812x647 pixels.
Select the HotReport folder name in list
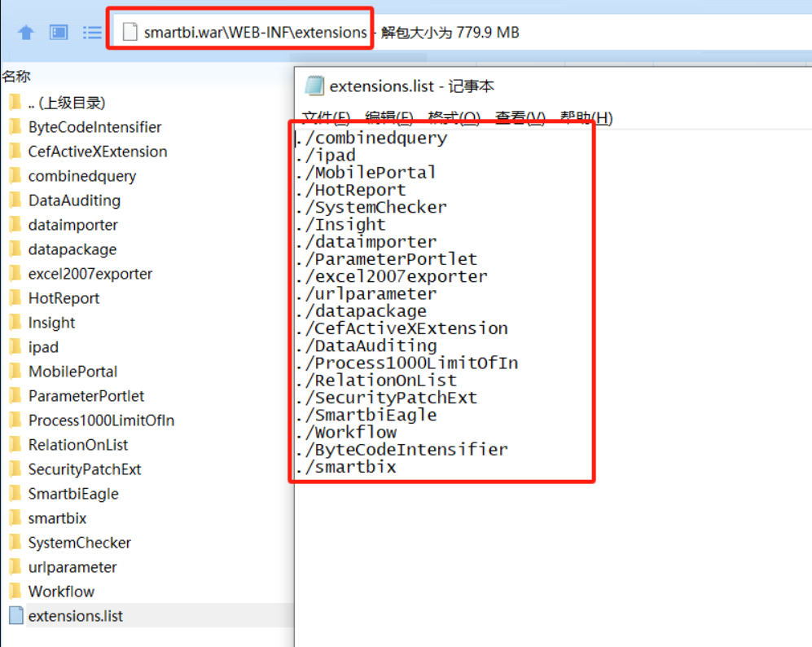click(64, 298)
